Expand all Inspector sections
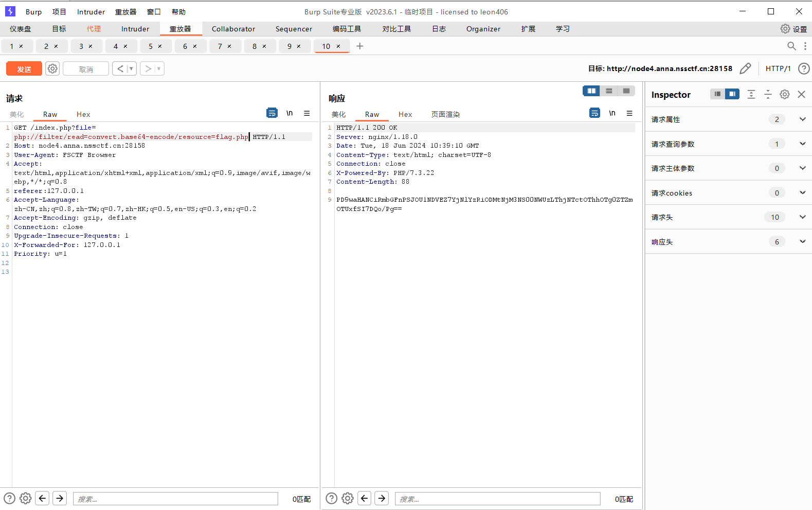This screenshot has height=510, width=812. coord(751,94)
